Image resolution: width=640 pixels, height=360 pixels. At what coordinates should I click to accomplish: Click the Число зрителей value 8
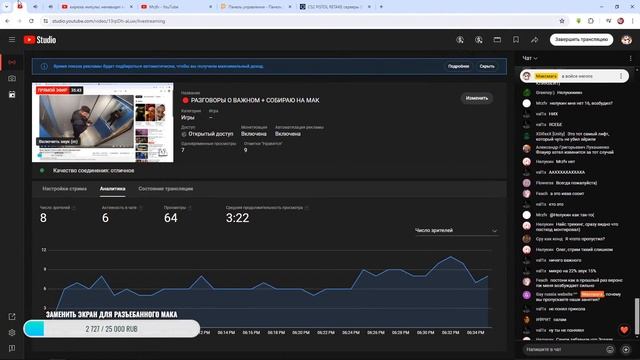click(43, 218)
